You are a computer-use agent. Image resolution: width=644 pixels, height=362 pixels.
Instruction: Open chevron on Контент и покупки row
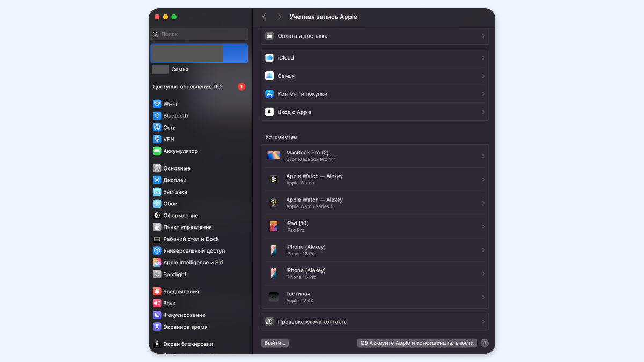483,94
